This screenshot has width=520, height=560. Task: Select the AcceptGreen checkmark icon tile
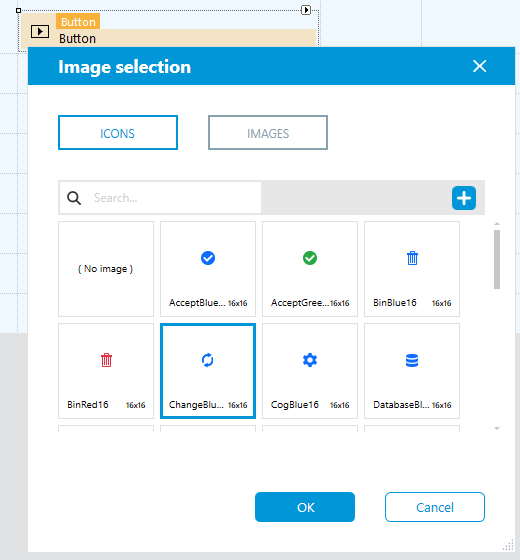click(x=310, y=269)
